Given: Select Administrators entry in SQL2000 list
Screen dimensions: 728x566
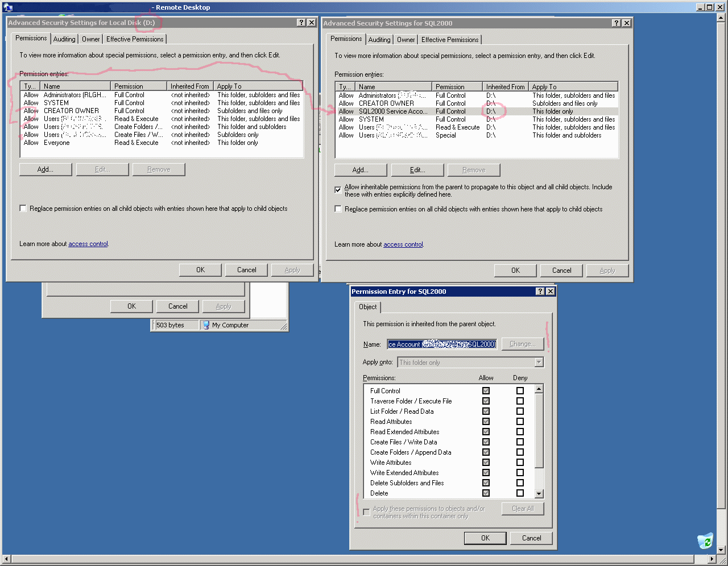Looking at the screenshot, I should pyautogui.click(x=477, y=95).
